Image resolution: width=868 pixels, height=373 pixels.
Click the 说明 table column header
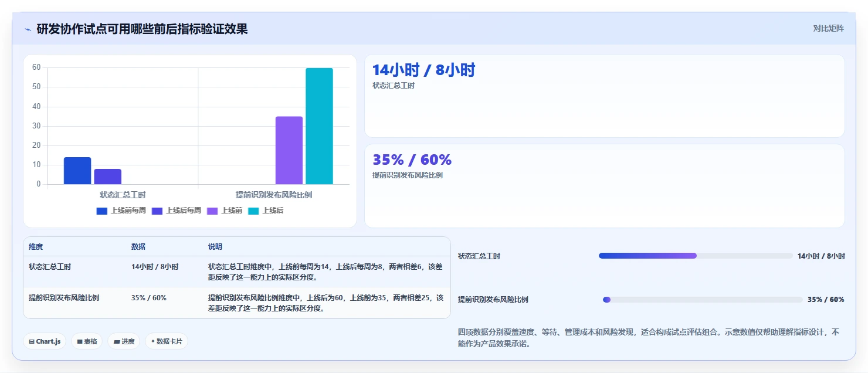coord(215,247)
